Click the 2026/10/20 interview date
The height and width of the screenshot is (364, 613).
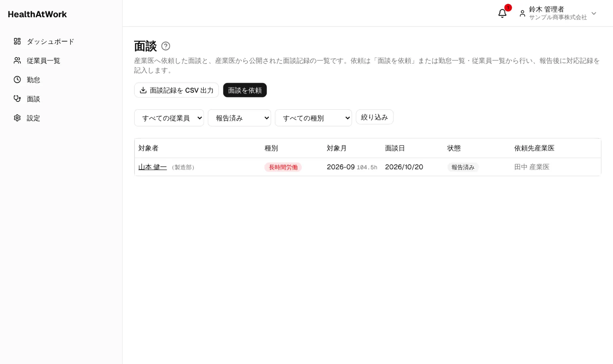pyautogui.click(x=404, y=167)
